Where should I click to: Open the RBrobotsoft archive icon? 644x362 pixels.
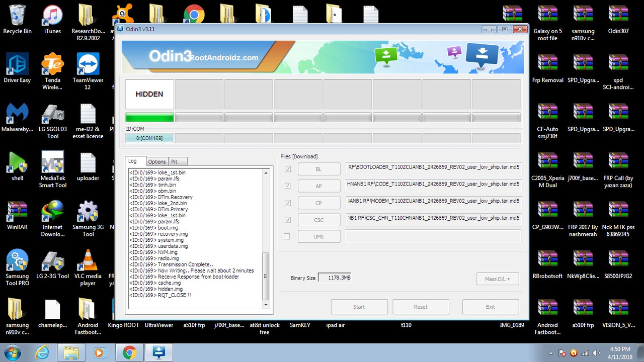[547, 264]
